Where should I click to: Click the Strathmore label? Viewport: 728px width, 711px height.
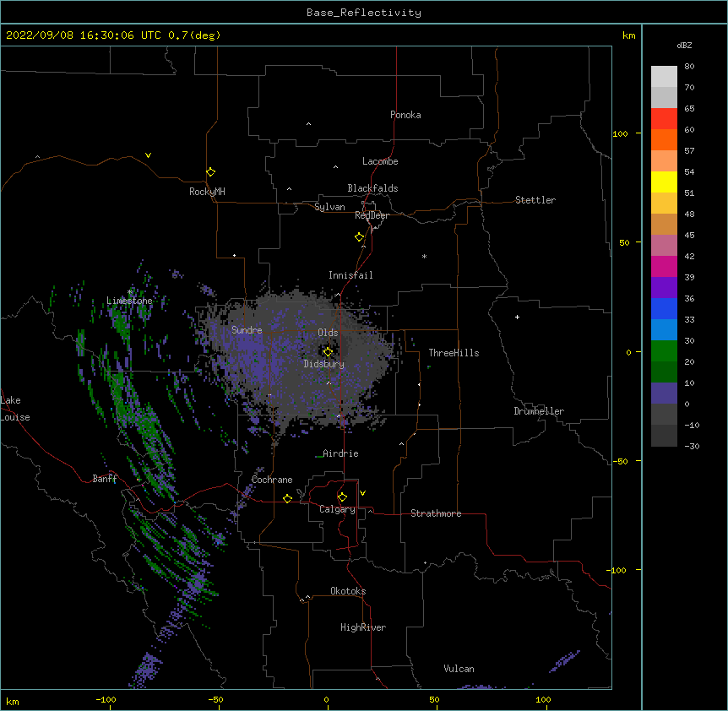point(436,513)
